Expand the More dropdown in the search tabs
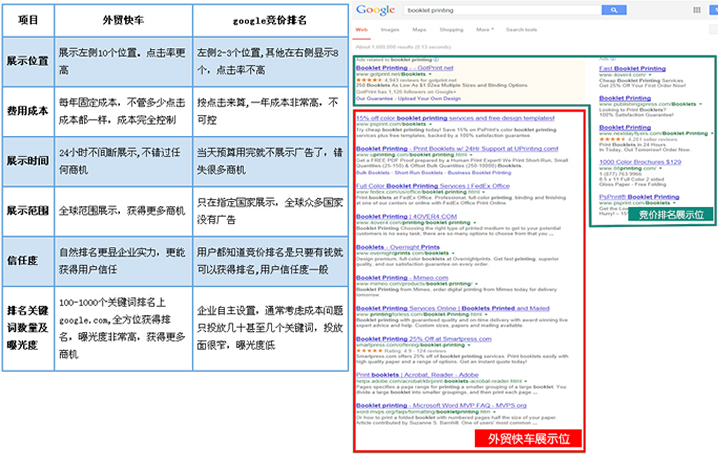This screenshot has height=455, width=718. [485, 30]
